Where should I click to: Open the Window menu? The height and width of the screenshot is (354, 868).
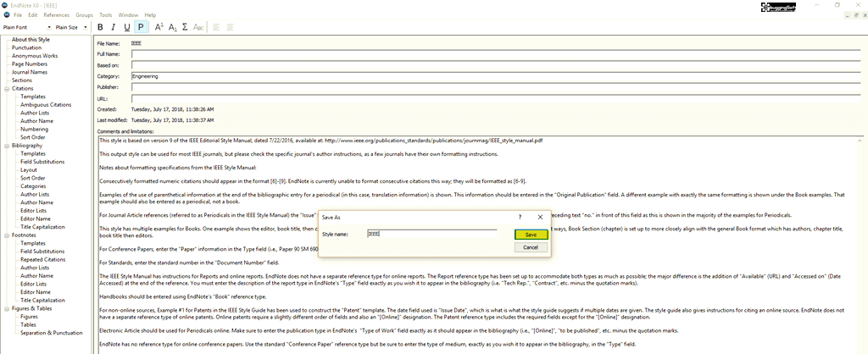tap(129, 15)
